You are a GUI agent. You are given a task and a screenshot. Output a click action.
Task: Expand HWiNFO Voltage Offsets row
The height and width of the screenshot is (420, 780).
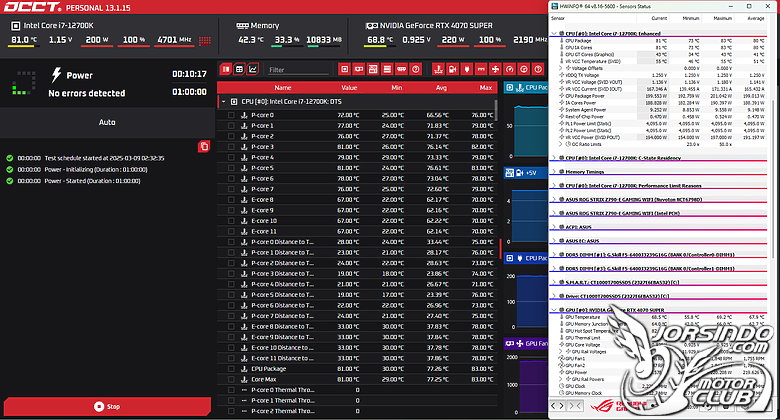pyautogui.click(x=561, y=68)
